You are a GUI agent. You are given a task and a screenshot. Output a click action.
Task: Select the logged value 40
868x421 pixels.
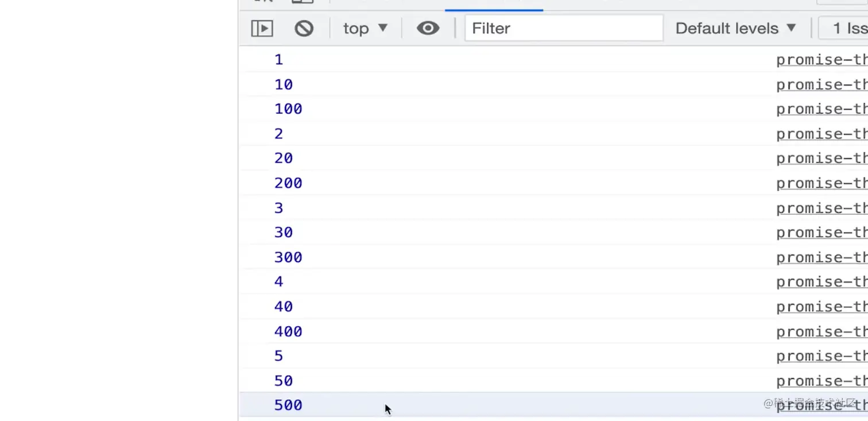pyautogui.click(x=284, y=307)
